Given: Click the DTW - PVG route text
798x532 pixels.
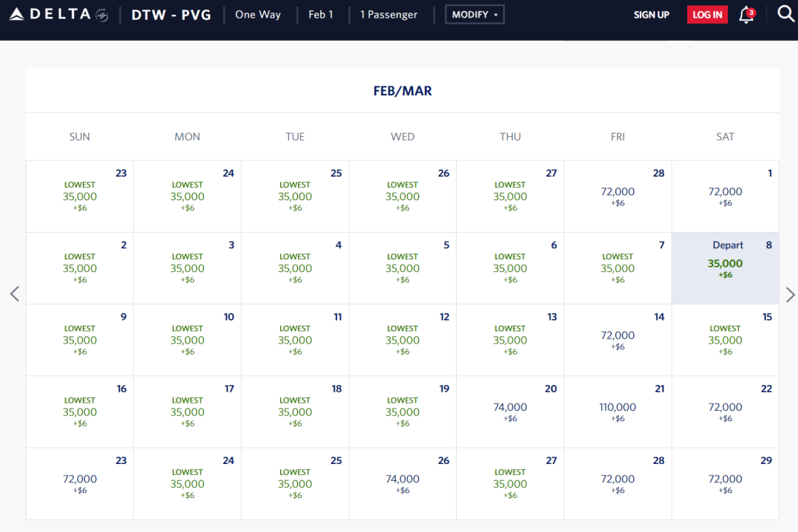Looking at the screenshot, I should (x=171, y=15).
